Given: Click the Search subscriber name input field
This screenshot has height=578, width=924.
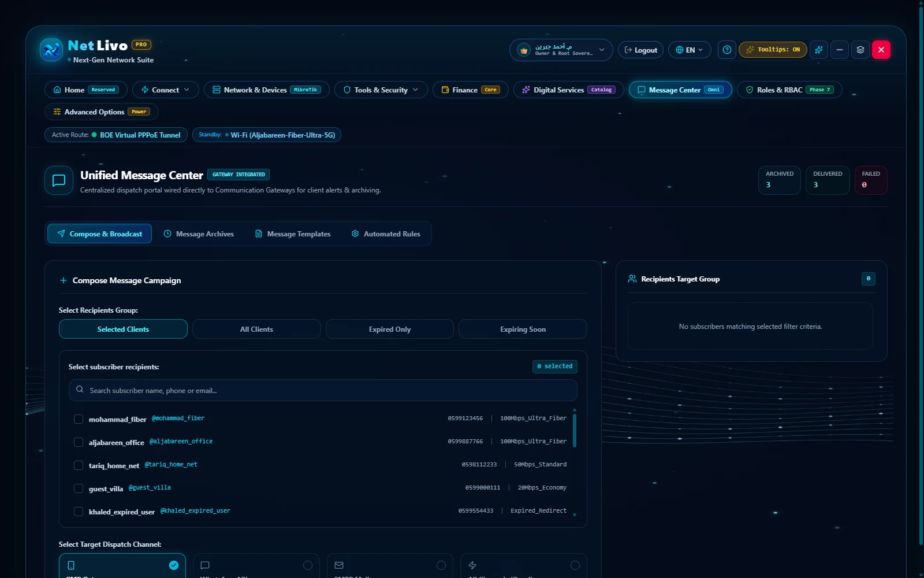Looking at the screenshot, I should (323, 390).
